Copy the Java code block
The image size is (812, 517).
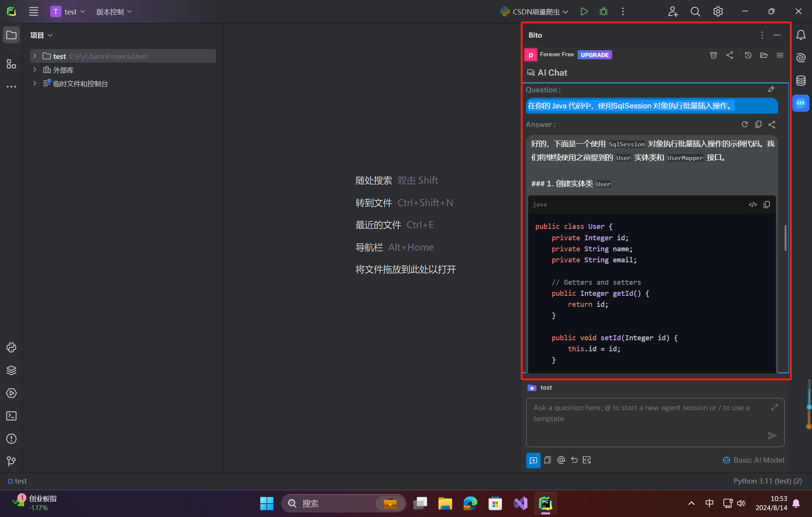point(767,205)
